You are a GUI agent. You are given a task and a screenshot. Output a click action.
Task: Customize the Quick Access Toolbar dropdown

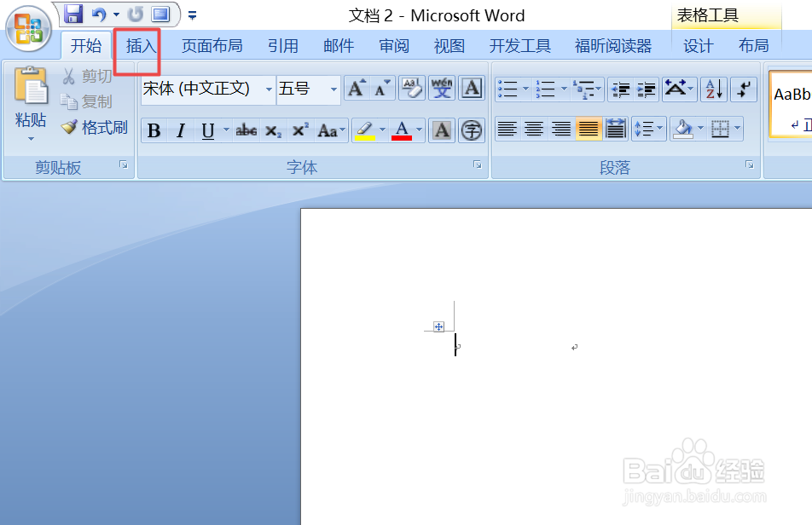(192, 15)
